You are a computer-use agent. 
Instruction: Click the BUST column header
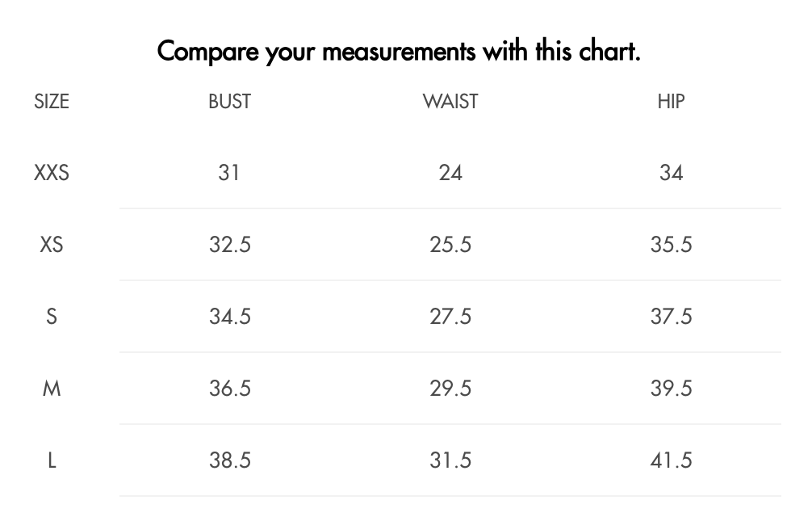[x=229, y=101]
